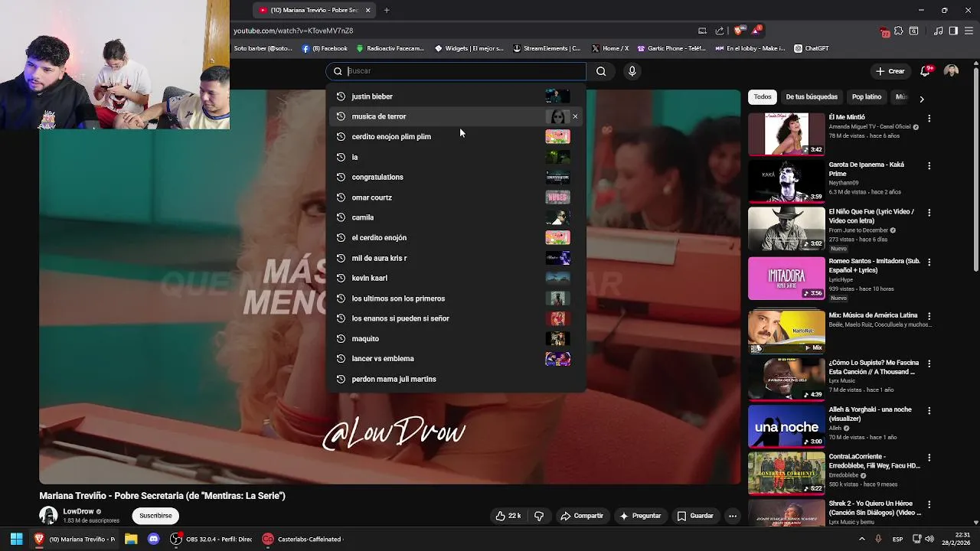Choose 'lancer vs emblema' suggestion
This screenshot has width=980, height=551.
pos(456,358)
